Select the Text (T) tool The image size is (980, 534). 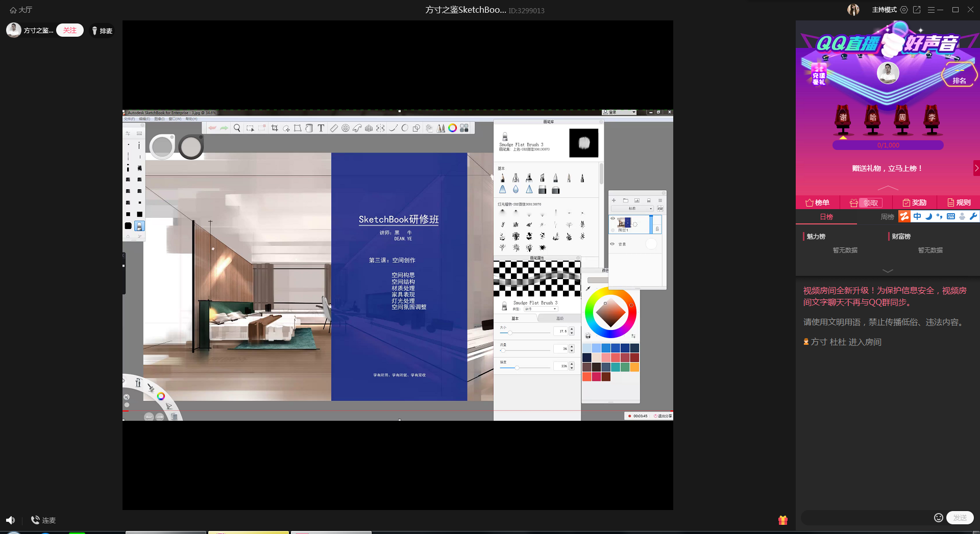coord(321,128)
